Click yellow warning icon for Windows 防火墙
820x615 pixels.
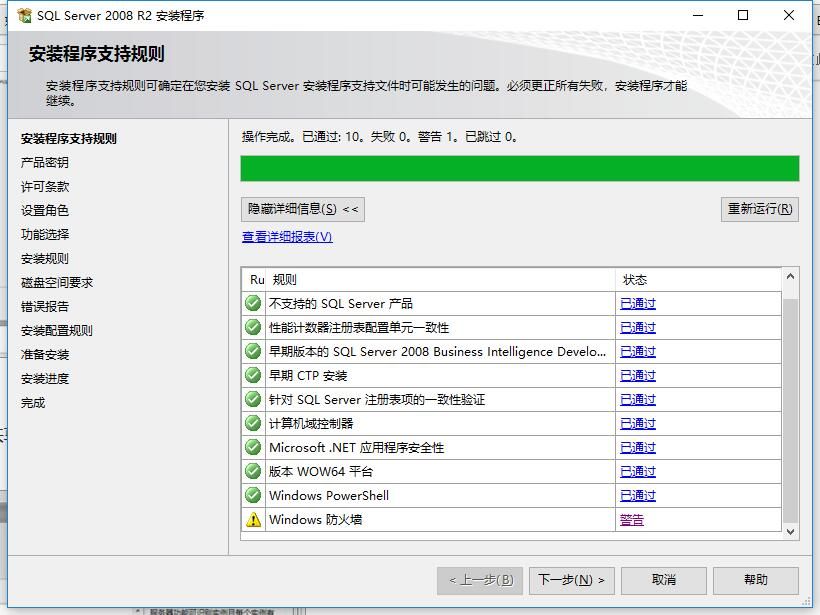pos(253,519)
